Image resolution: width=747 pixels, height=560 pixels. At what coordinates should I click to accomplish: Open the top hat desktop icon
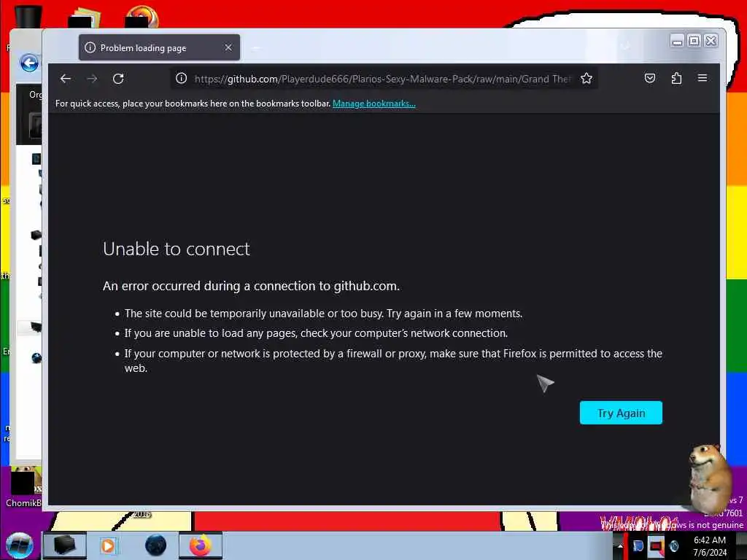(x=28, y=15)
